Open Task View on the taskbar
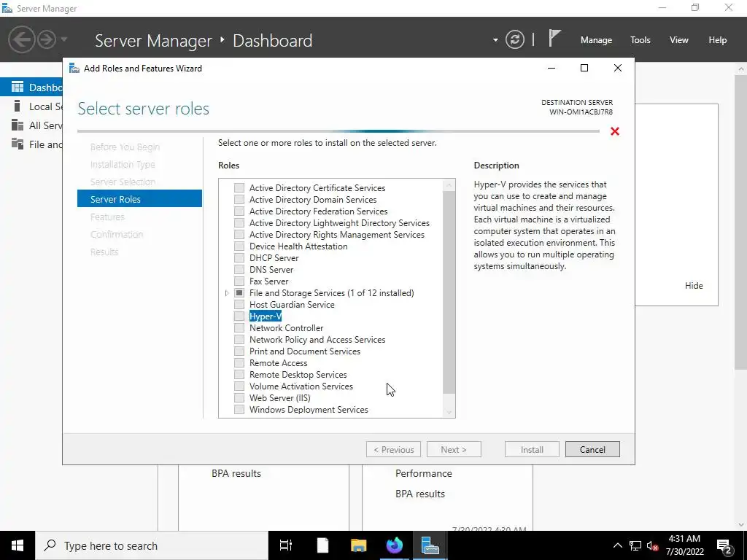747x560 pixels. [x=286, y=545]
